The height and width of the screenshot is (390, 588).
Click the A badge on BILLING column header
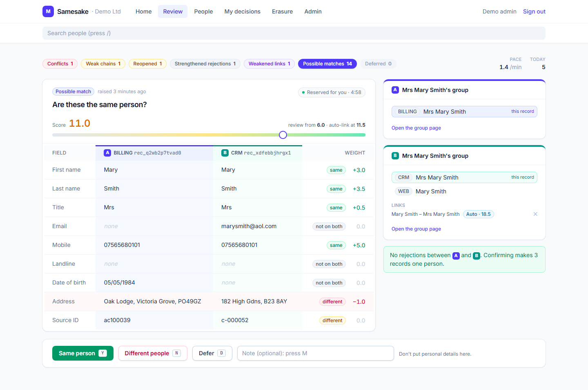click(x=107, y=153)
